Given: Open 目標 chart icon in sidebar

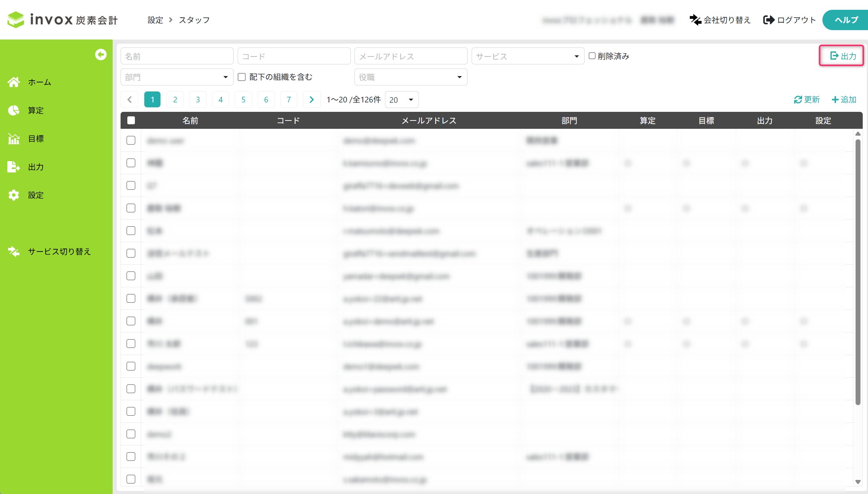Looking at the screenshot, I should coord(14,139).
